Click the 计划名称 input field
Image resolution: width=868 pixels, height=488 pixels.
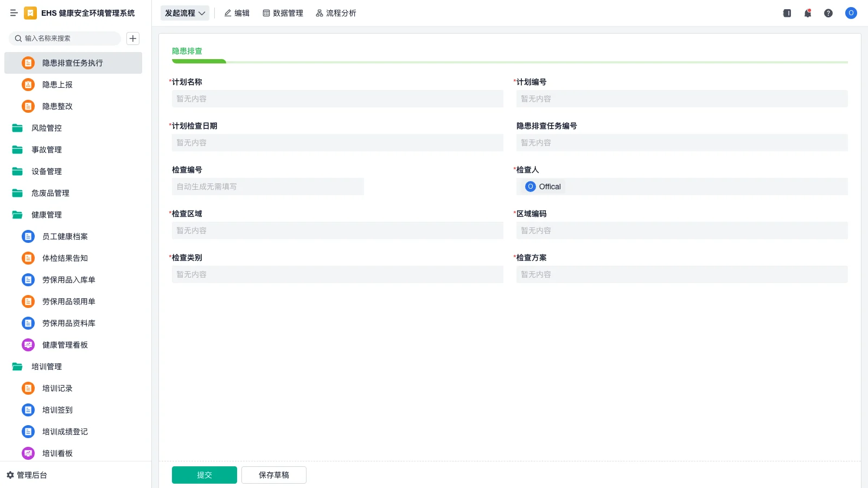337,99
